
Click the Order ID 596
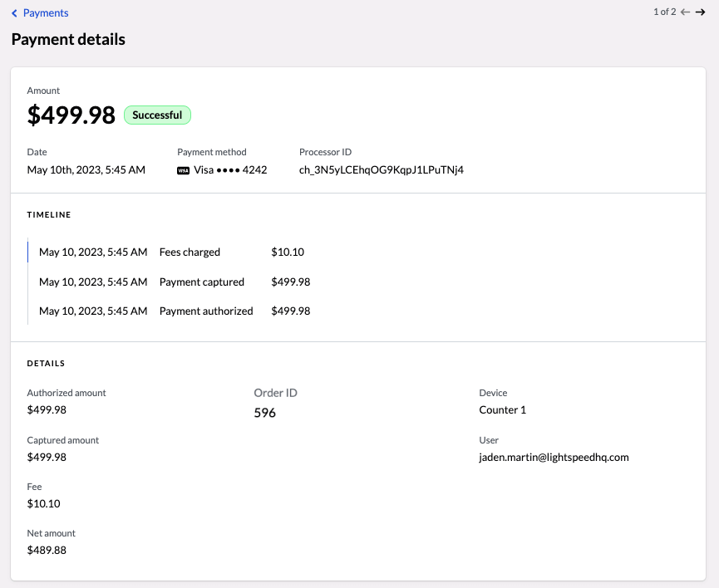point(264,413)
